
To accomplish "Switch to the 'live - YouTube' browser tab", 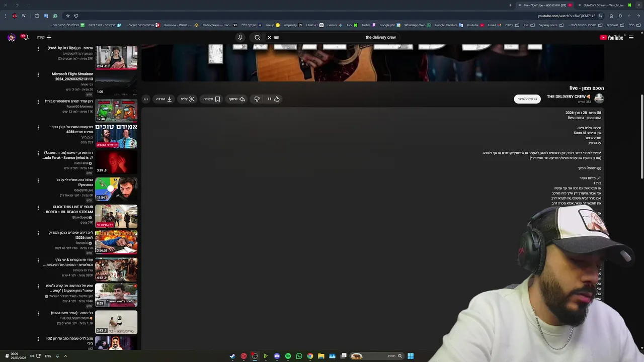I will [x=546, y=5].
